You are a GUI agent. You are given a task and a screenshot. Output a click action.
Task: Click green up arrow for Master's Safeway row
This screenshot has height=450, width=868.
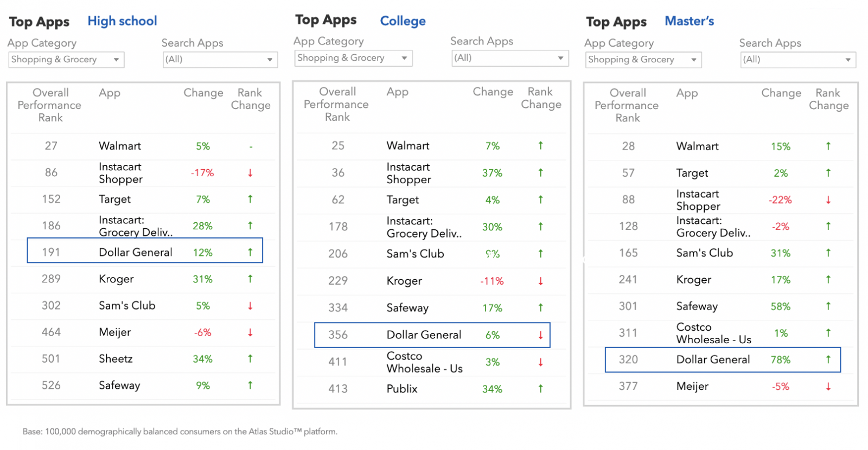tap(828, 306)
